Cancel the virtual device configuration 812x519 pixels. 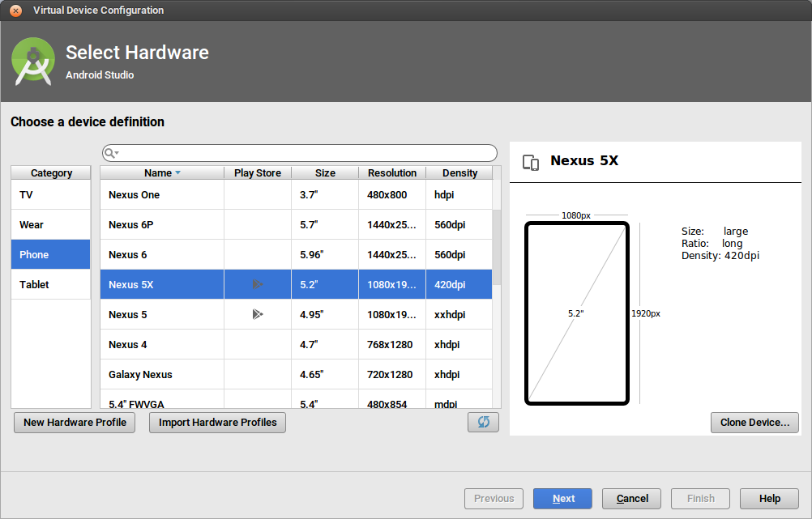[x=631, y=498]
